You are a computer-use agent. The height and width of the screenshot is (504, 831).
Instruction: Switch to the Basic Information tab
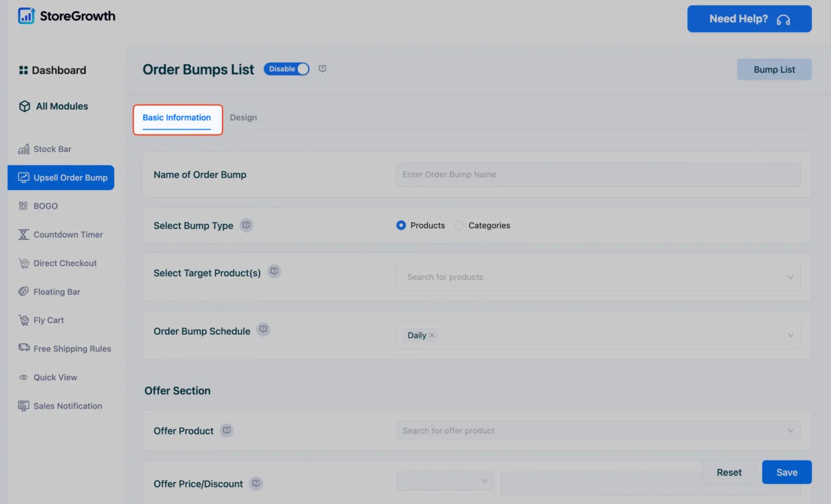pyautogui.click(x=177, y=117)
